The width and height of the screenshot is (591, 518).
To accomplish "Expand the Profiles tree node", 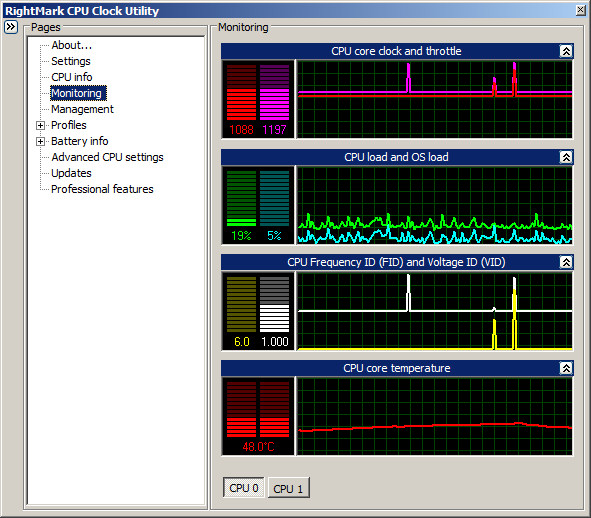I will point(40,125).
